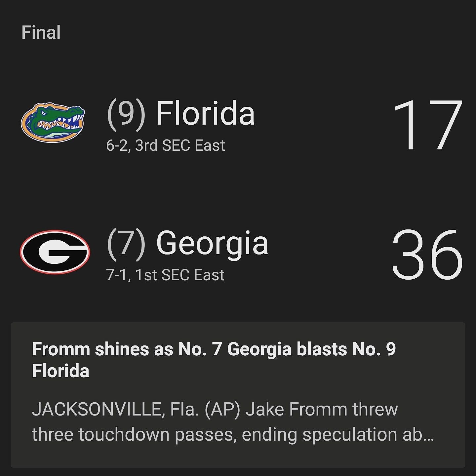The height and width of the screenshot is (476, 476).
Task: Select Florida's 6-2, 3rd SEC East record
Action: click(x=165, y=145)
